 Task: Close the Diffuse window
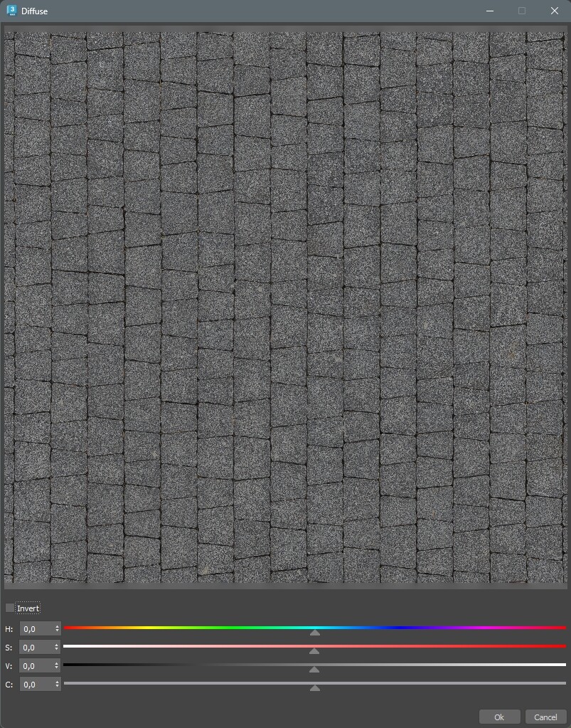click(x=555, y=11)
